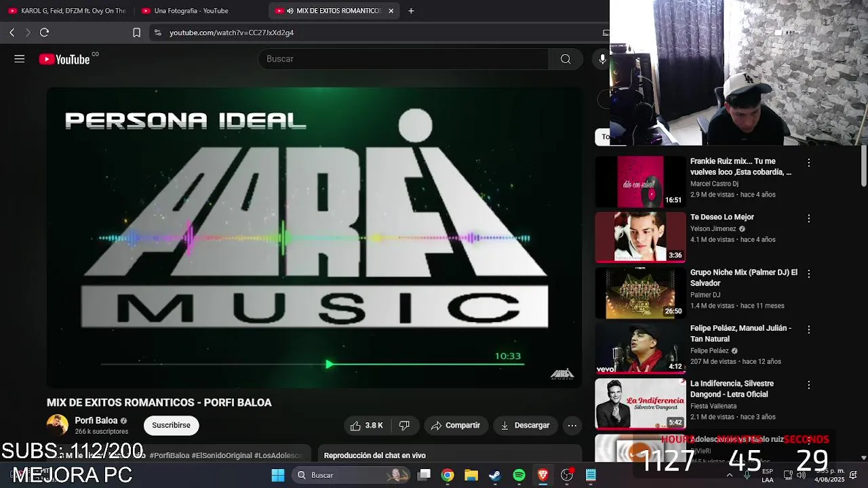This screenshot has width=868, height=488.
Task: Open the Porfi Baloa channel name link
Action: [x=96, y=420]
